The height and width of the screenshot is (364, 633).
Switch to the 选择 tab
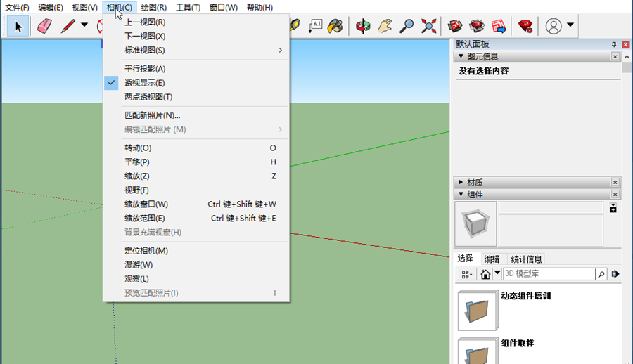click(x=465, y=259)
